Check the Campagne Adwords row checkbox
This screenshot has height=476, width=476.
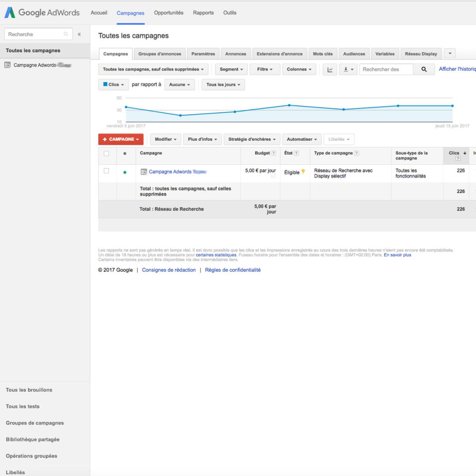coord(106,171)
